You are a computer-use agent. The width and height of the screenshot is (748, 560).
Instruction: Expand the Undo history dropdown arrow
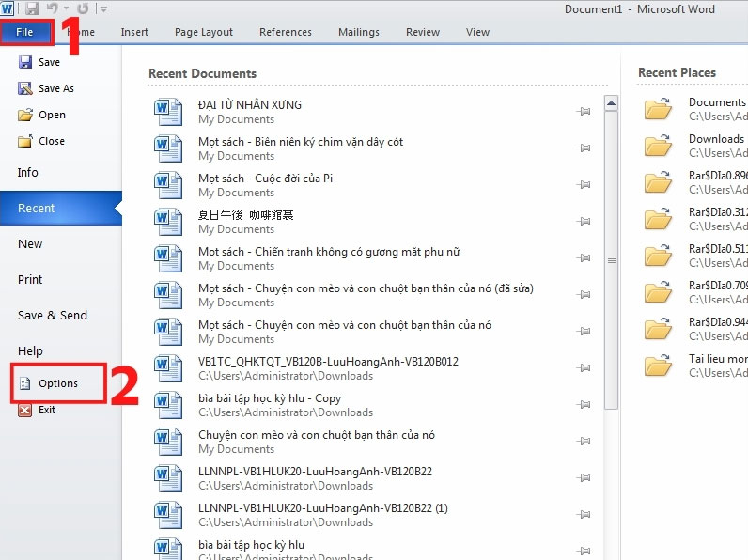pos(68,9)
